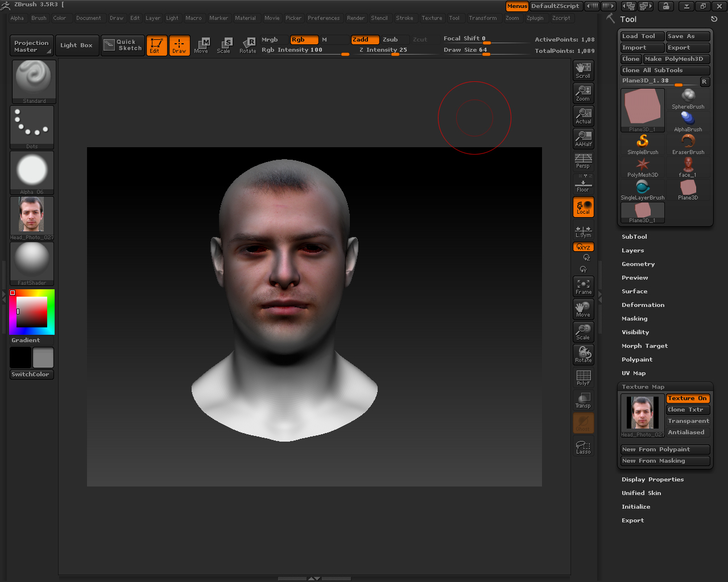The image size is (728, 582).
Task: Open the Preferences menu
Action: (324, 18)
